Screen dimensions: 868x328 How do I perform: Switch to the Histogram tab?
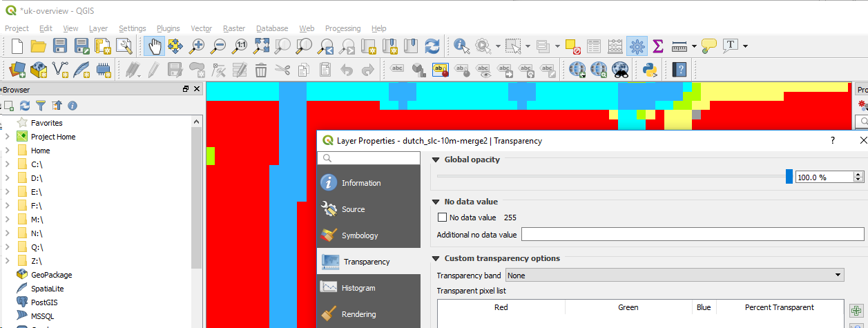point(368,288)
